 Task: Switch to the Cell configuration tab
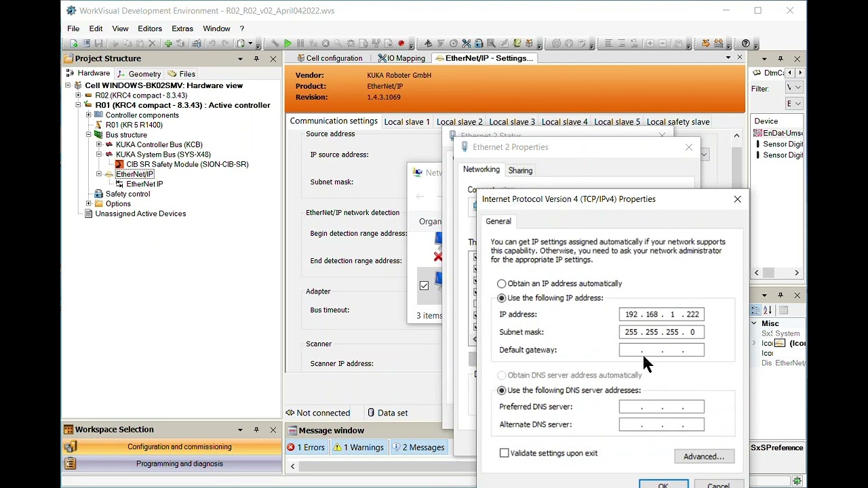(x=329, y=58)
